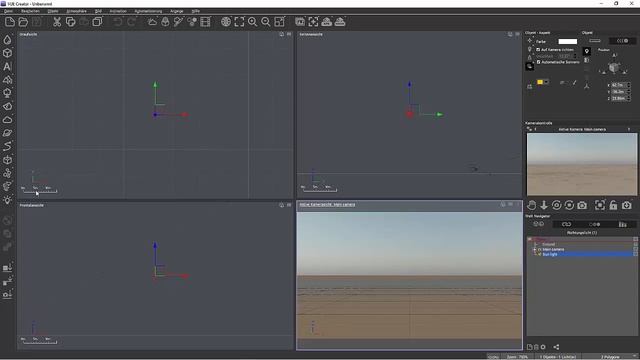Click the yellow color swatch in the Objekt panel
Image resolution: width=640 pixels, height=360 pixels.
pos(540,82)
